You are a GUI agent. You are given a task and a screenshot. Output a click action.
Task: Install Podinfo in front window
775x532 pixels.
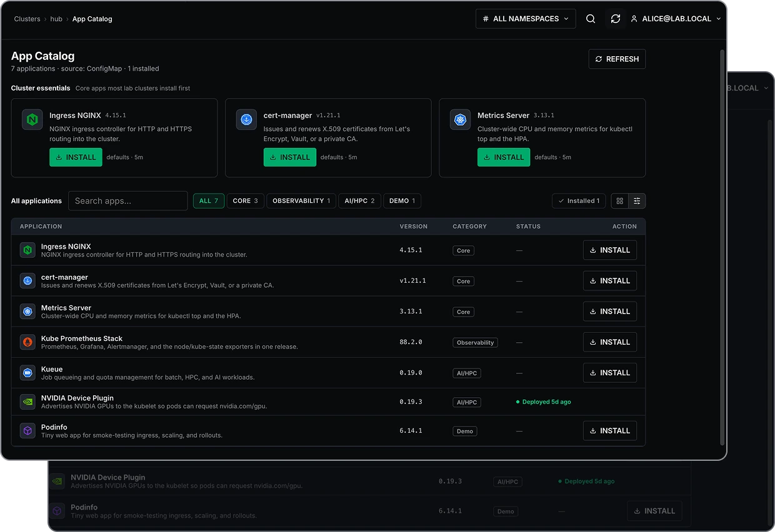click(610, 430)
